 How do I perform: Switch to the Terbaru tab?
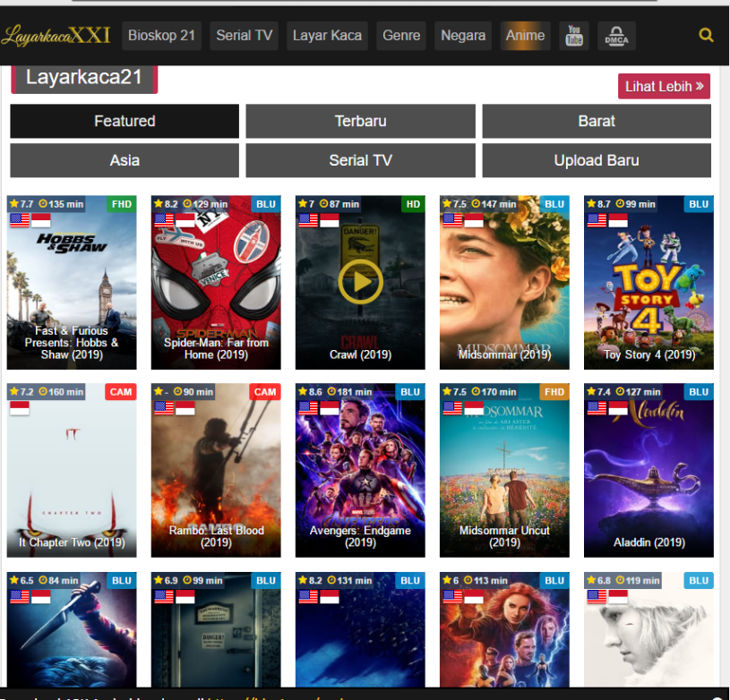pos(360,121)
